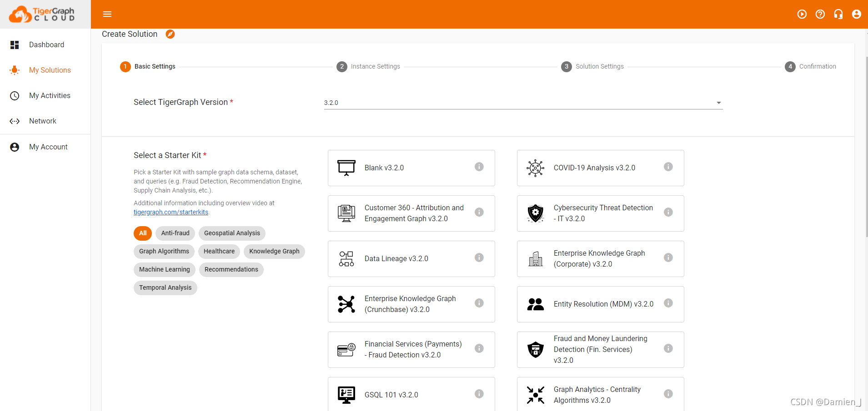
Task: Open the hamburger menu in header
Action: tap(107, 14)
